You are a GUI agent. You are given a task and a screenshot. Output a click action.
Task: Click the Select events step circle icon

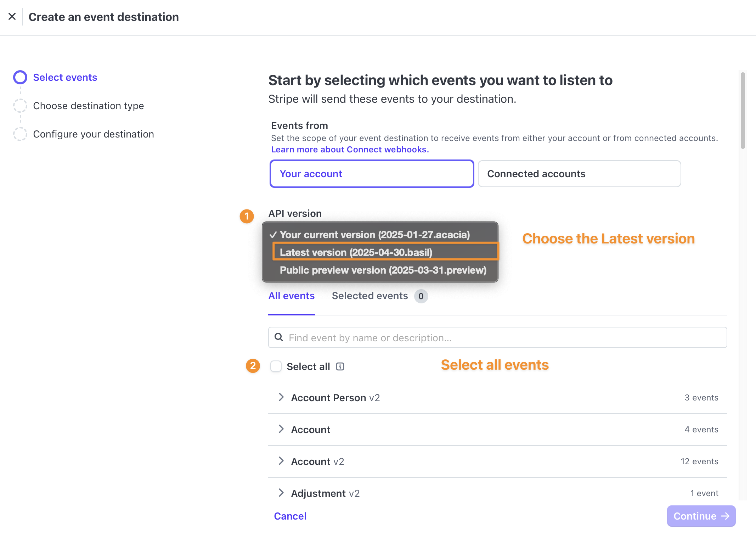(20, 77)
